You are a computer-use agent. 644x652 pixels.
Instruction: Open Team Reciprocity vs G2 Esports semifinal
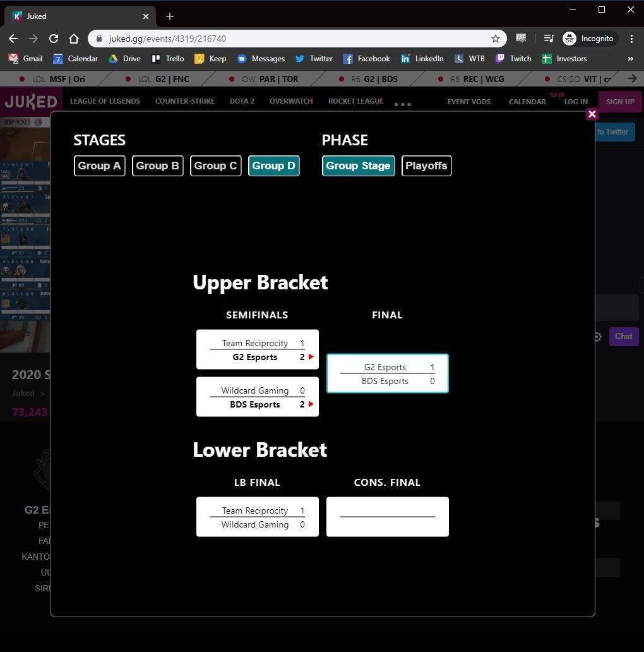(x=258, y=349)
